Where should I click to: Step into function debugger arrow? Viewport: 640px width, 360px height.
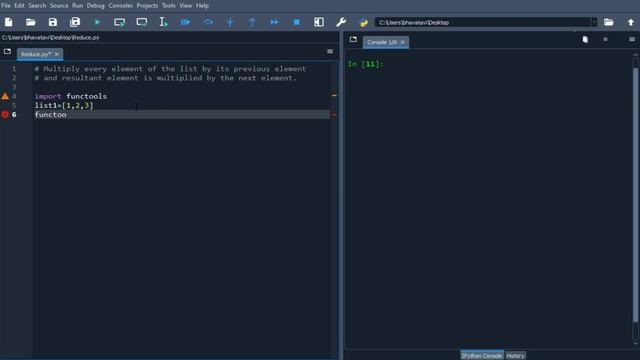230,22
